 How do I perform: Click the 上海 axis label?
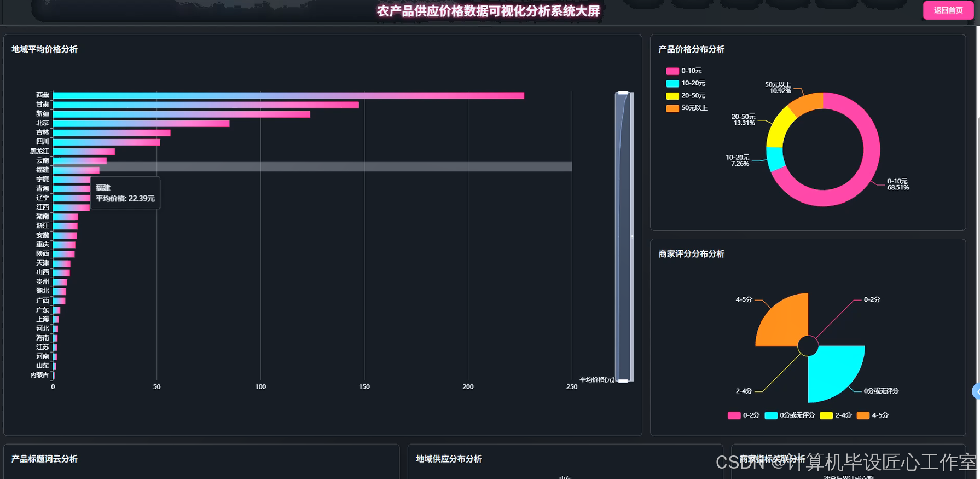[x=43, y=319]
